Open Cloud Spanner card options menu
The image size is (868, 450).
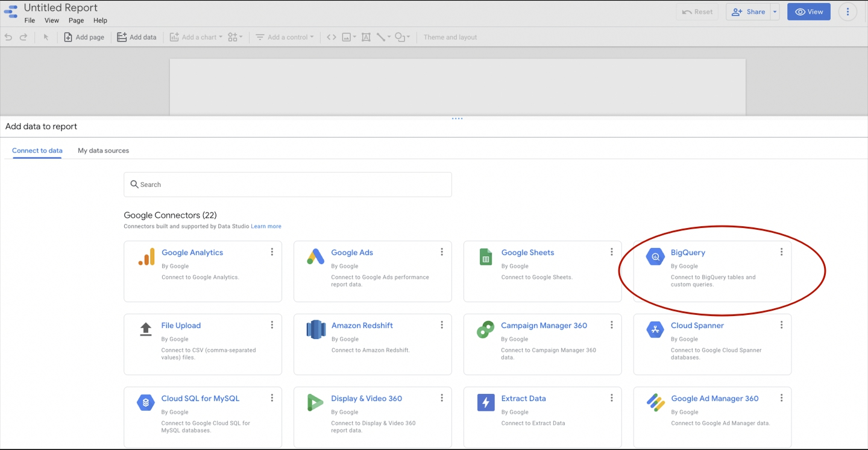tap(782, 325)
